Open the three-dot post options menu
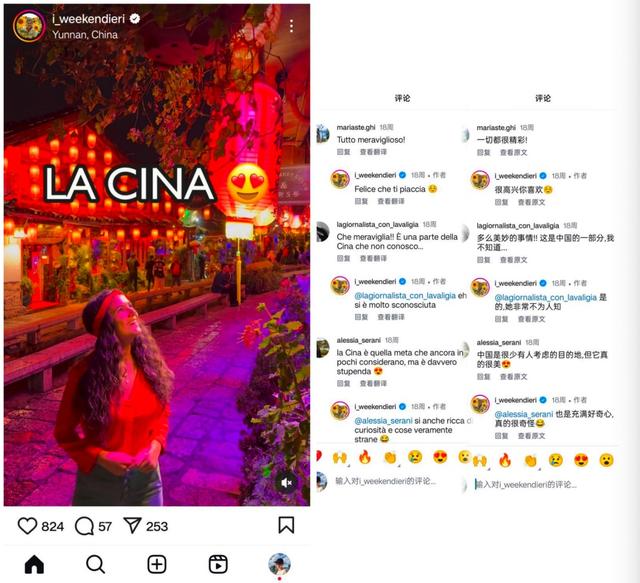 [x=291, y=26]
